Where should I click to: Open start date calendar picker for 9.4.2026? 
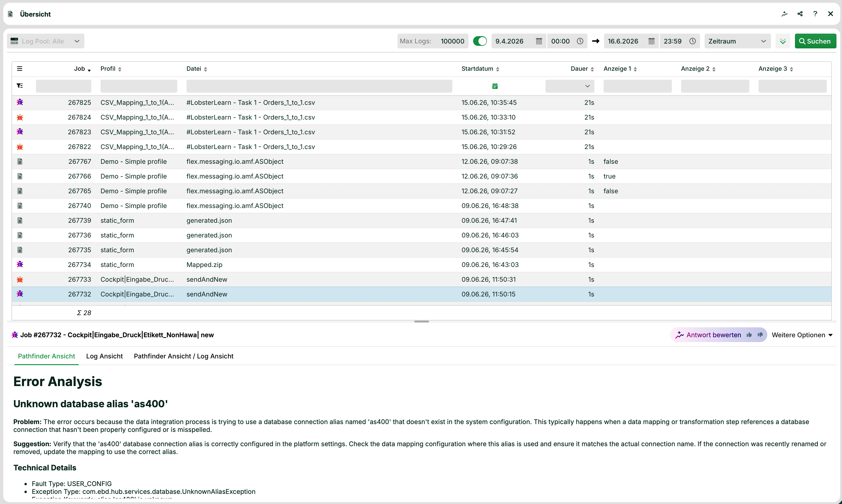539,41
